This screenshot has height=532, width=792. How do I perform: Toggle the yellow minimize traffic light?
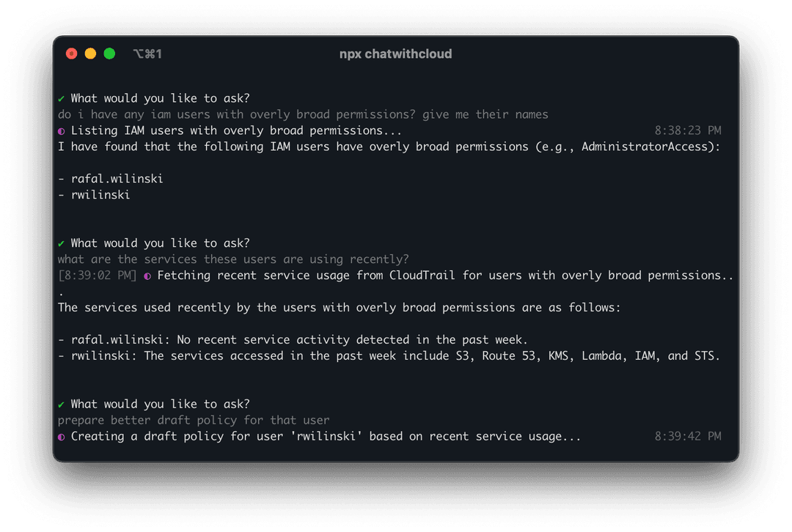pos(90,53)
